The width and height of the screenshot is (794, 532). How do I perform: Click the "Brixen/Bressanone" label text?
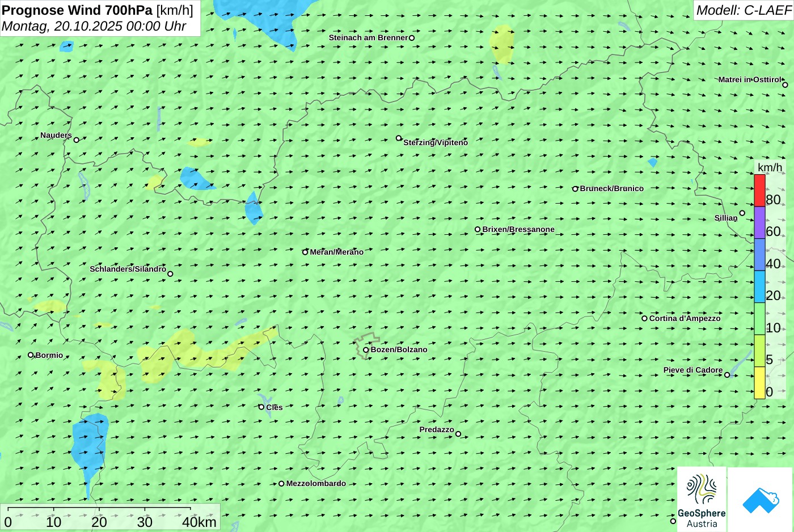coord(518,229)
